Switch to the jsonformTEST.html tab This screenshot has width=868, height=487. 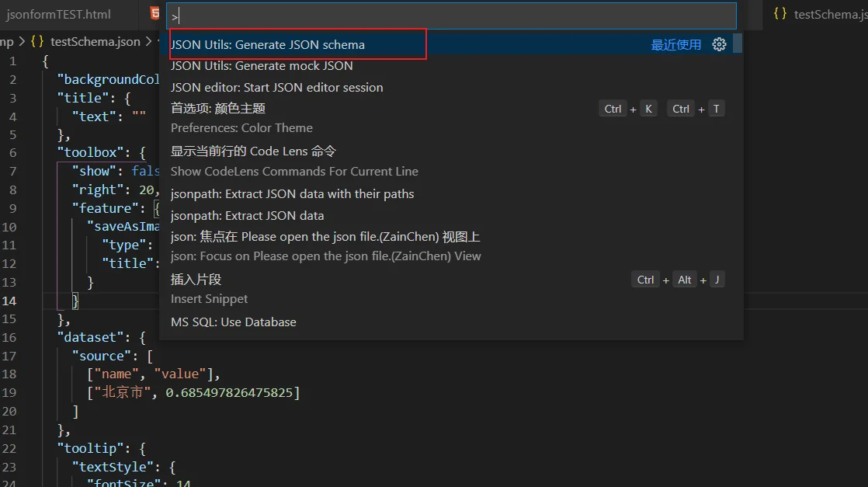pyautogui.click(x=59, y=15)
